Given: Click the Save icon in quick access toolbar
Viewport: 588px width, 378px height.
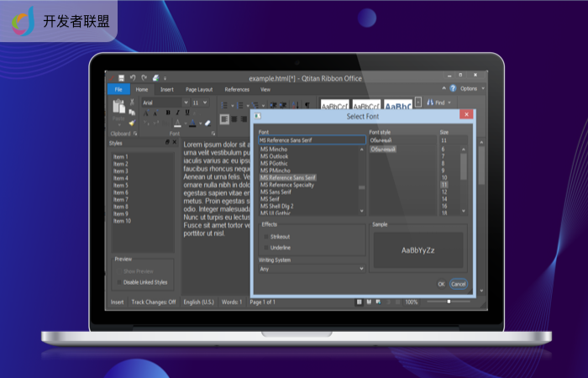Looking at the screenshot, I should point(121,77).
